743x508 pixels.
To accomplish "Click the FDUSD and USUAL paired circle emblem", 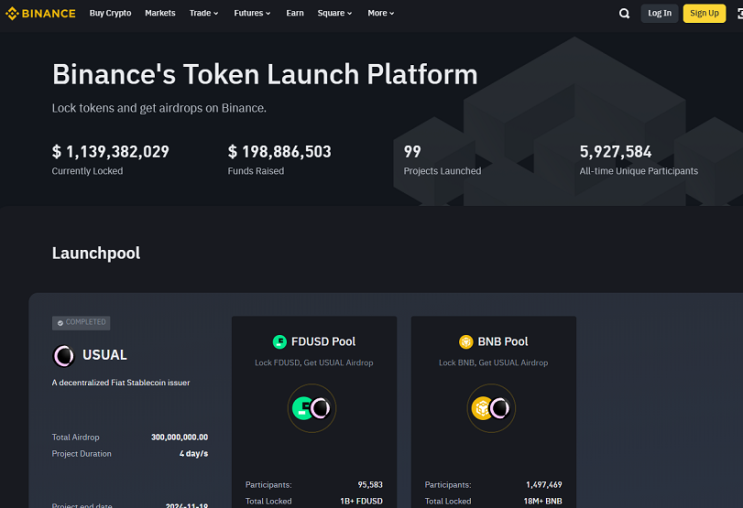I will (x=312, y=408).
